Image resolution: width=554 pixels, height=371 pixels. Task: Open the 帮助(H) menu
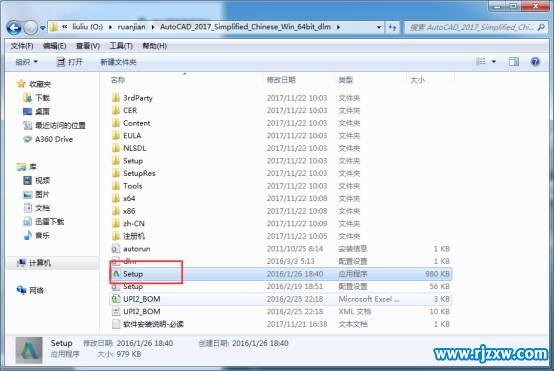point(154,46)
